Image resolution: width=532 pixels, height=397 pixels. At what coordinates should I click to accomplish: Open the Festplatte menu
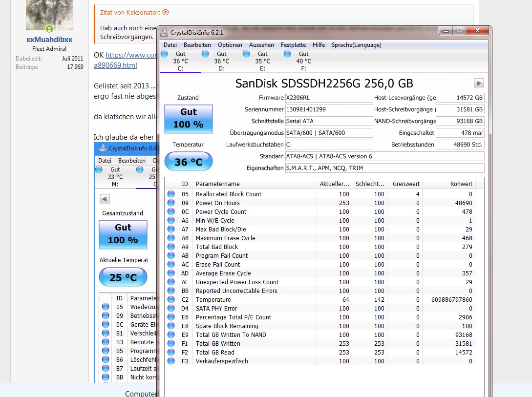click(293, 45)
